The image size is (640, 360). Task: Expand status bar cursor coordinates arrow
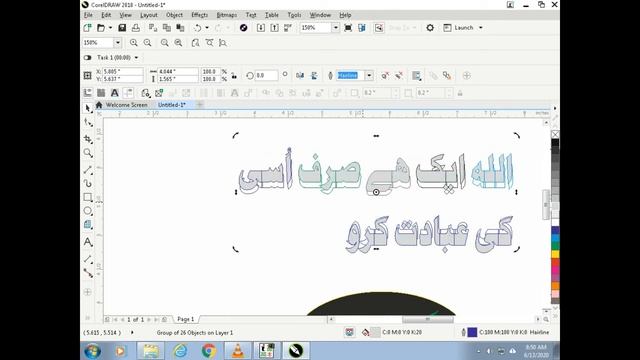132,333
